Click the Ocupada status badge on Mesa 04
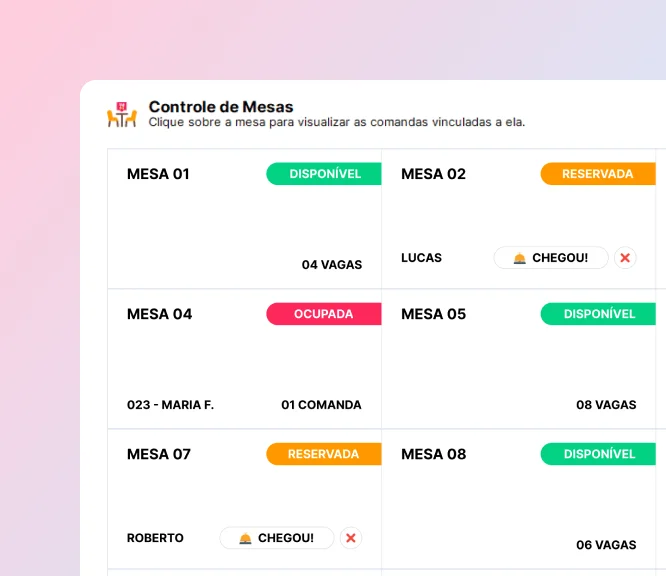The image size is (666, 576). pyautogui.click(x=324, y=314)
